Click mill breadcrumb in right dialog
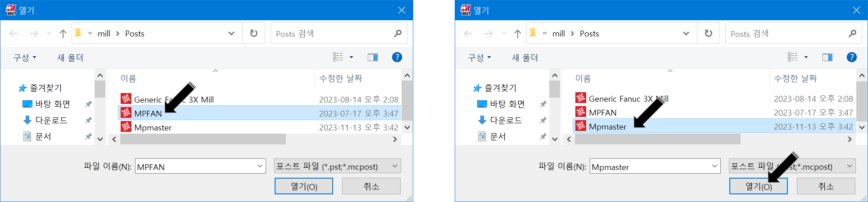Screen dimensions: 868x202 (559, 34)
